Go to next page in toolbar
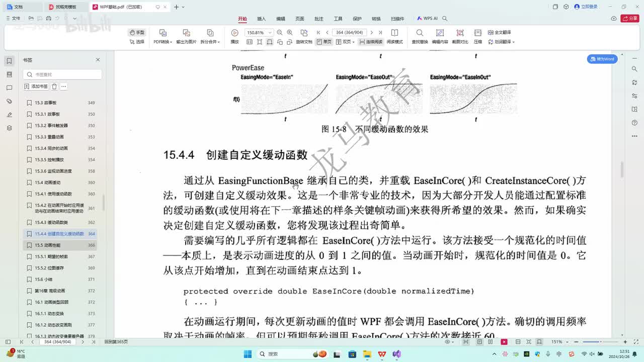The width and height of the screenshot is (644, 362). [x=371, y=32]
